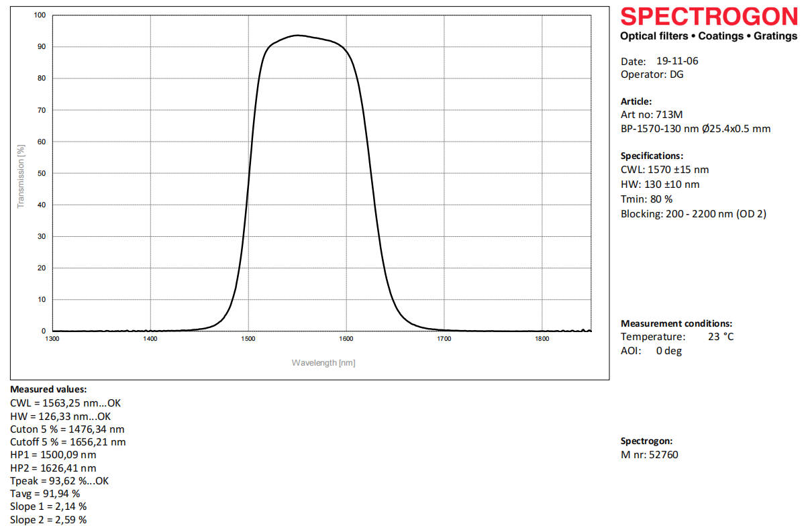Click the CWL: 1570 ±15 nm specification
The height and width of the screenshot is (532, 808).
point(664,170)
